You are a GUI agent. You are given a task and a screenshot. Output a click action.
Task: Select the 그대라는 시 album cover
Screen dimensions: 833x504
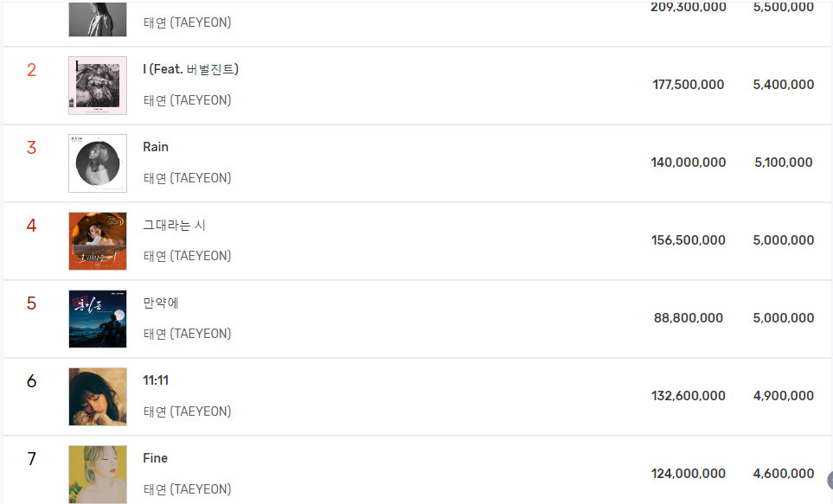98,241
